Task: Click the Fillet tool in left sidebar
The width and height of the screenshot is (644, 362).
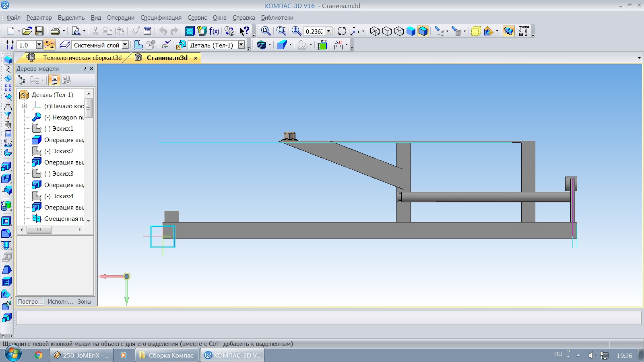Action: (x=6, y=233)
